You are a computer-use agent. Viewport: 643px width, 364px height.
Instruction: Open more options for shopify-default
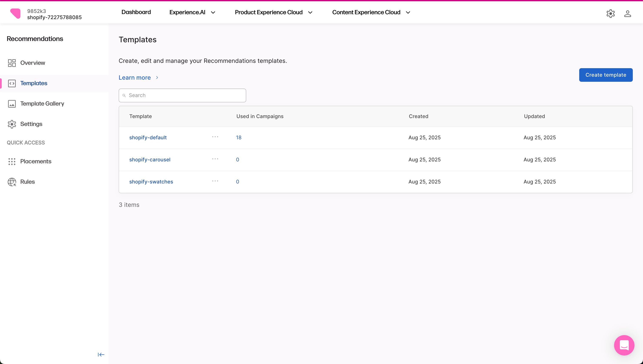215,137
